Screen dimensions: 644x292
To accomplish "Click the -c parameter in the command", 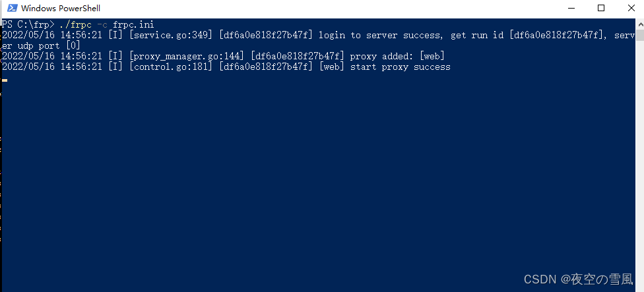I will [102, 24].
